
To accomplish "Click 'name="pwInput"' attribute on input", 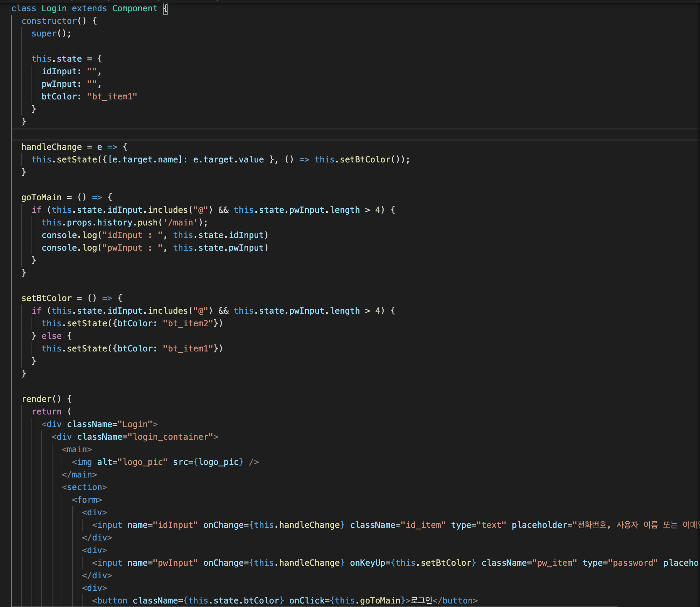I will 163,563.
